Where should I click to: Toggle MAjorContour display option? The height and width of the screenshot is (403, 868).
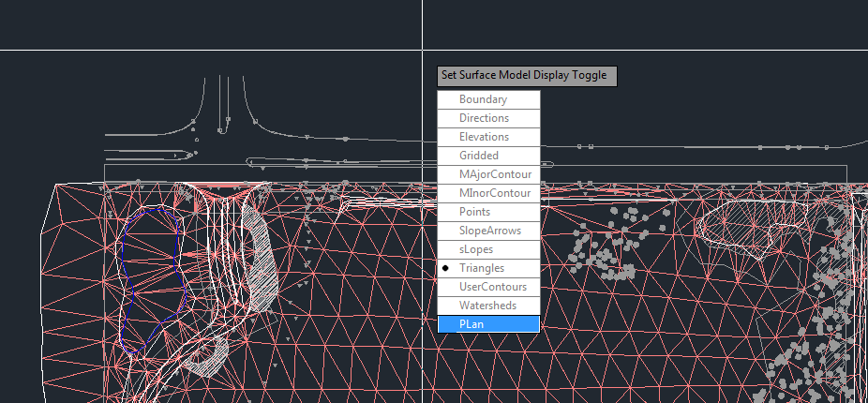pos(488,175)
